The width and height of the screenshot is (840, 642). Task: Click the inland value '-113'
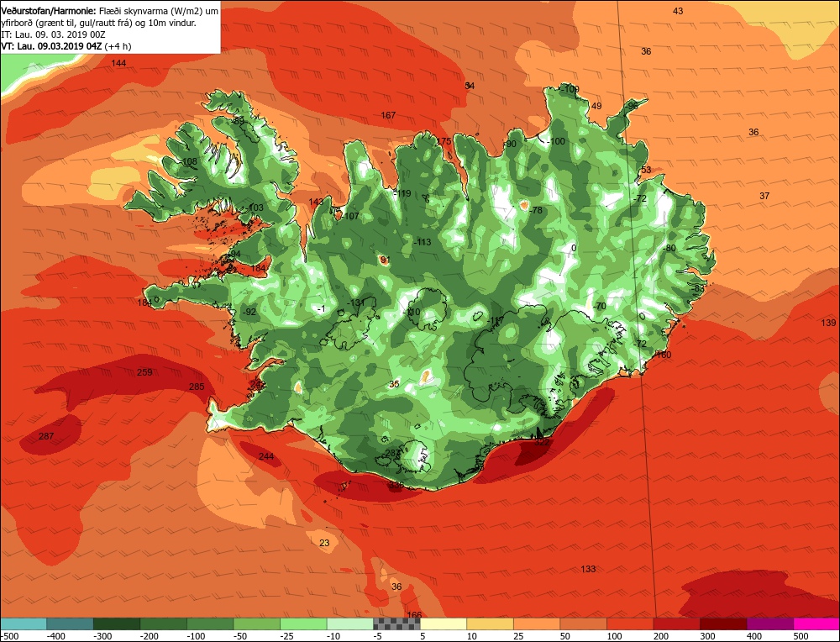(x=423, y=242)
